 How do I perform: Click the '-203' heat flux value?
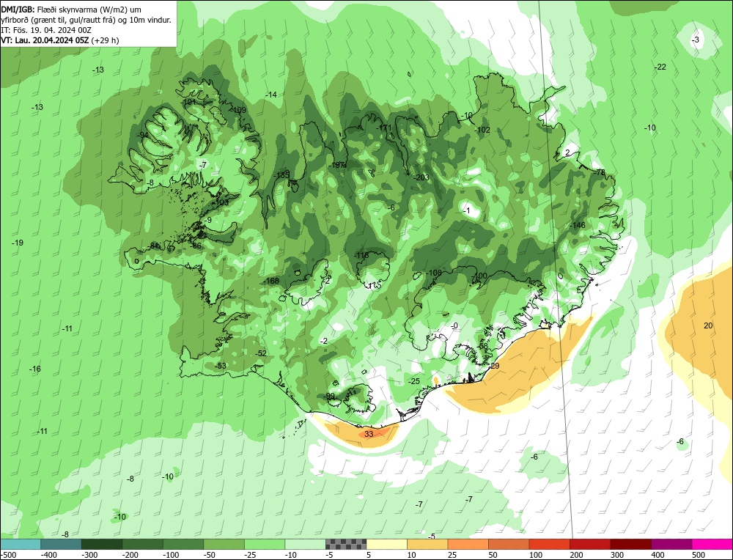point(421,177)
